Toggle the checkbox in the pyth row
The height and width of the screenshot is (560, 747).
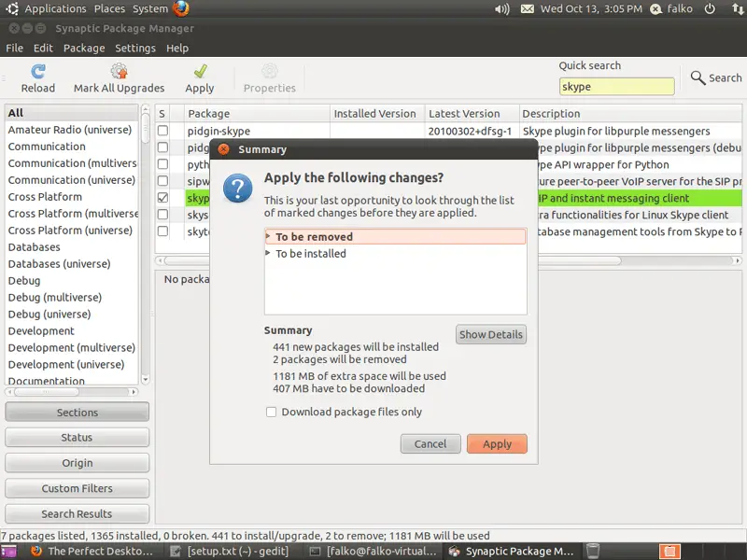point(162,164)
